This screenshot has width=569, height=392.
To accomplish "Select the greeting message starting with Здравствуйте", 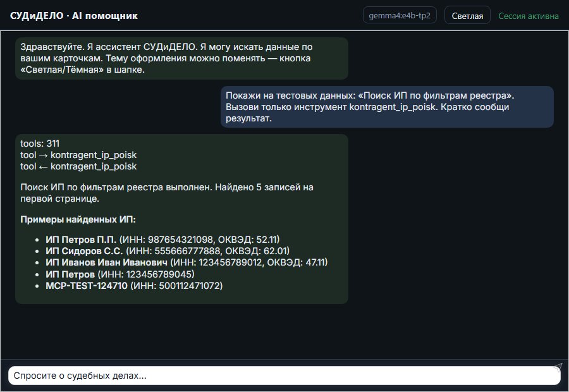I will click(x=181, y=58).
